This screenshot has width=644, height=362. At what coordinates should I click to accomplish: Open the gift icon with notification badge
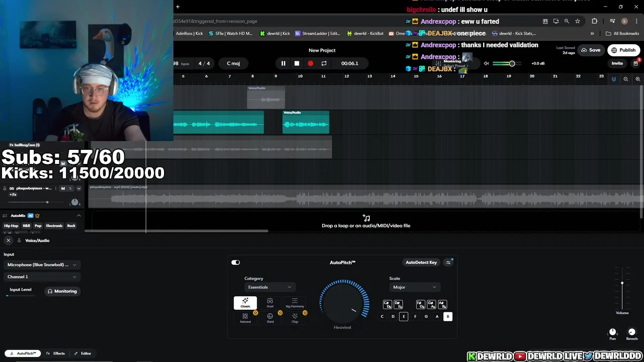pos(636,63)
